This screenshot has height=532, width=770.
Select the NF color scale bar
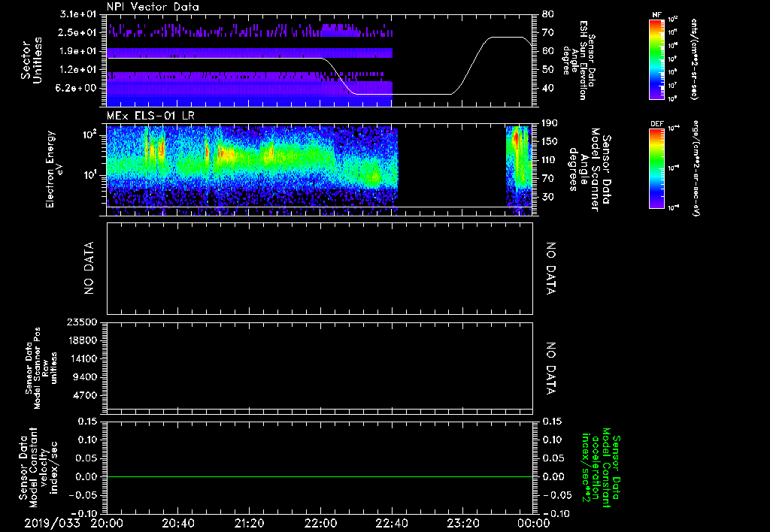point(657,59)
